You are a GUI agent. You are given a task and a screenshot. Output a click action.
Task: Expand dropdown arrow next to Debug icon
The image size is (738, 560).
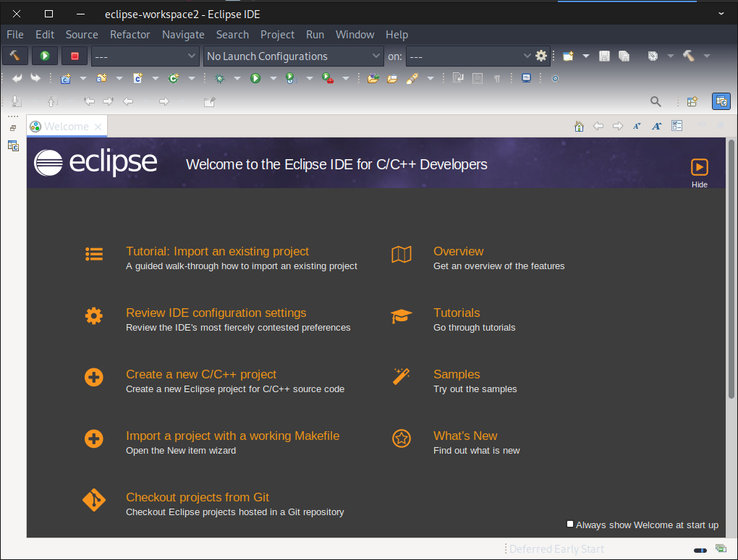point(237,79)
